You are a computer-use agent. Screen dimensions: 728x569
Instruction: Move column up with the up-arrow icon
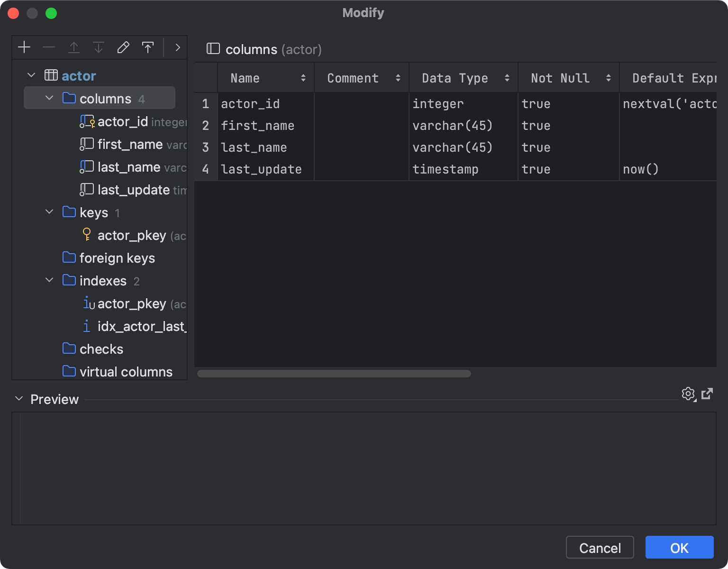pyautogui.click(x=74, y=47)
